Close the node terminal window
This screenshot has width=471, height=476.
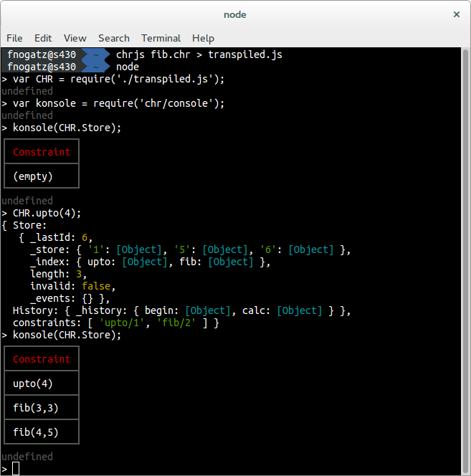pyautogui.click(x=456, y=14)
